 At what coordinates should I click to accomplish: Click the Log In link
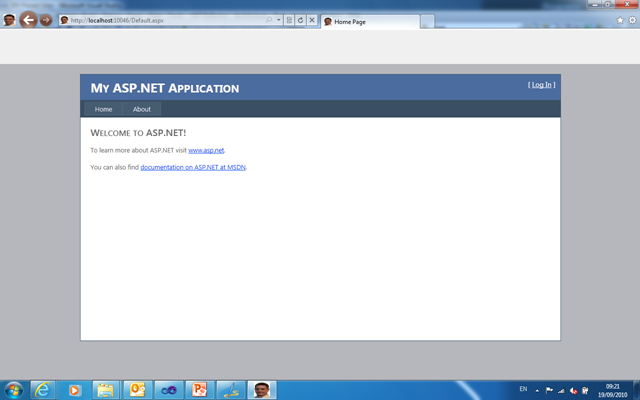click(x=541, y=85)
